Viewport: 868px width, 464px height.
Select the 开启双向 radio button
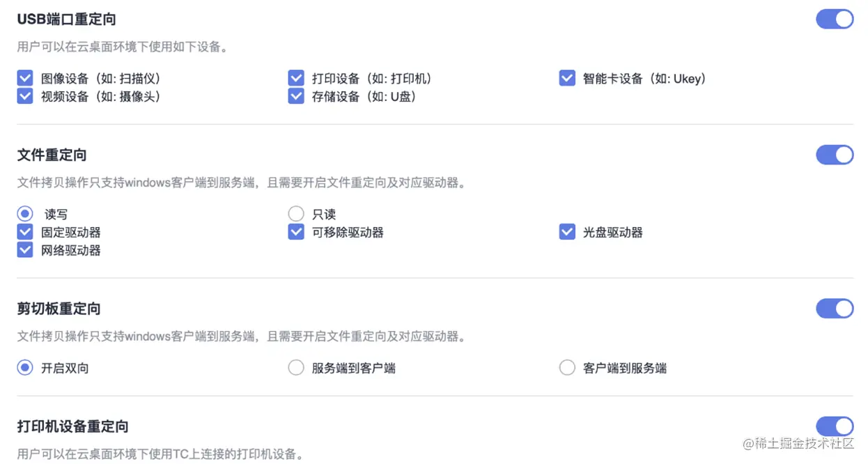tap(25, 368)
